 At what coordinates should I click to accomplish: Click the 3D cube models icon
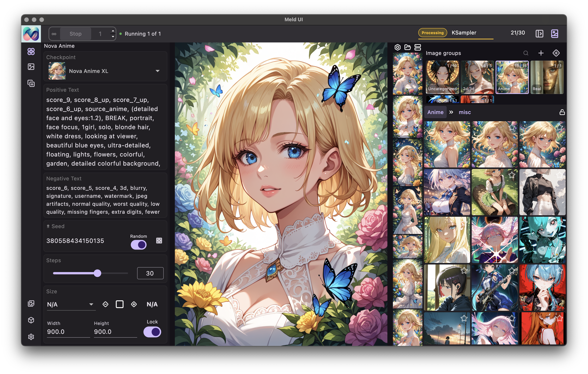click(x=31, y=320)
